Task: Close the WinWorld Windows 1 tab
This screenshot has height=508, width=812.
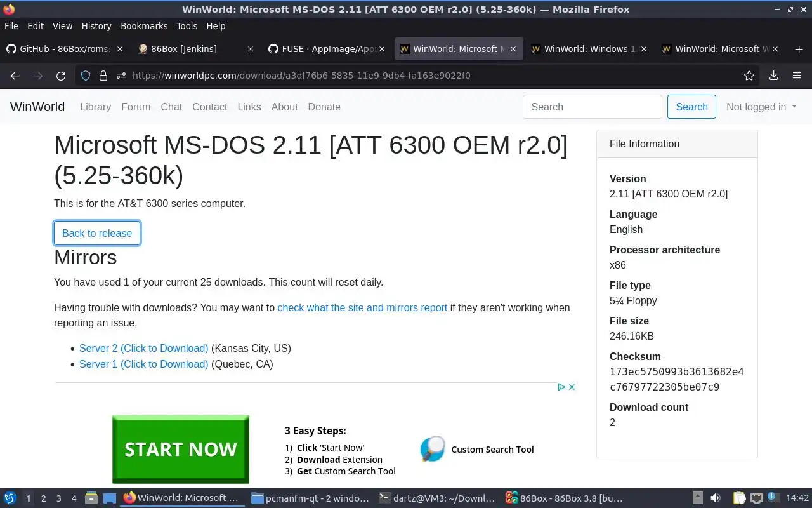Action: [x=644, y=49]
